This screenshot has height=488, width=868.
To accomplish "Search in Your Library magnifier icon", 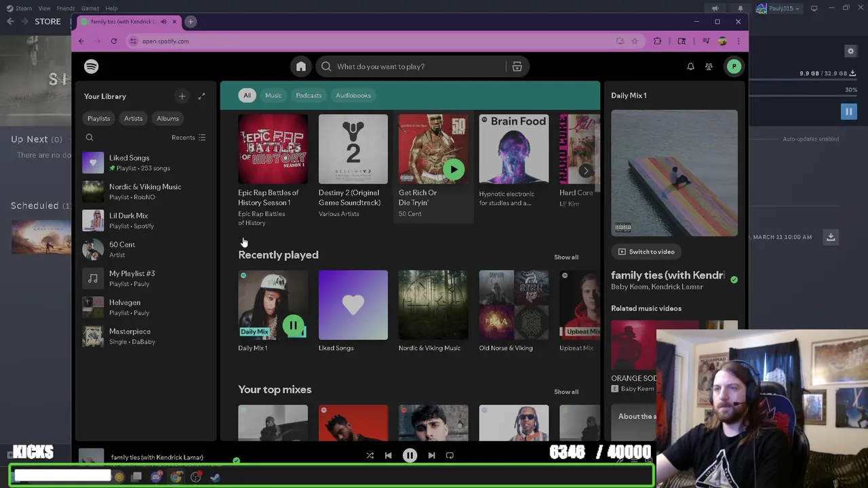I will 90,138.
